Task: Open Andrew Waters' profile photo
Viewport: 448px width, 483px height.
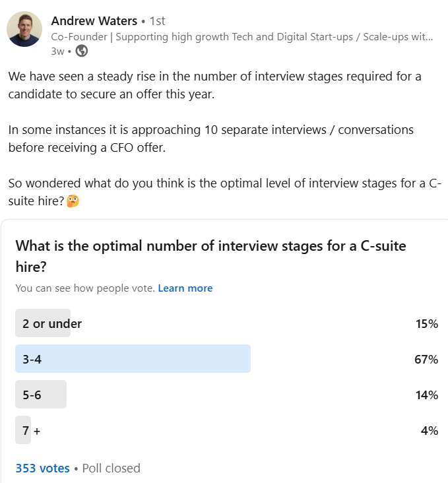Action: (x=24, y=29)
